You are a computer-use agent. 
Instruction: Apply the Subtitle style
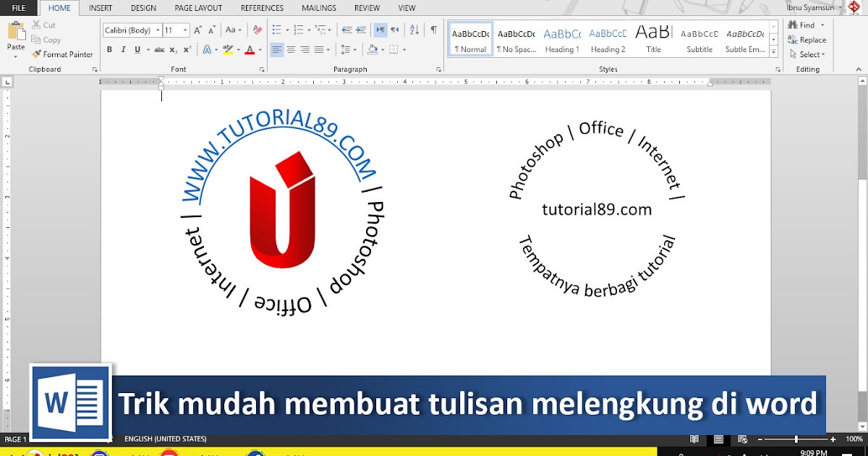click(x=699, y=39)
